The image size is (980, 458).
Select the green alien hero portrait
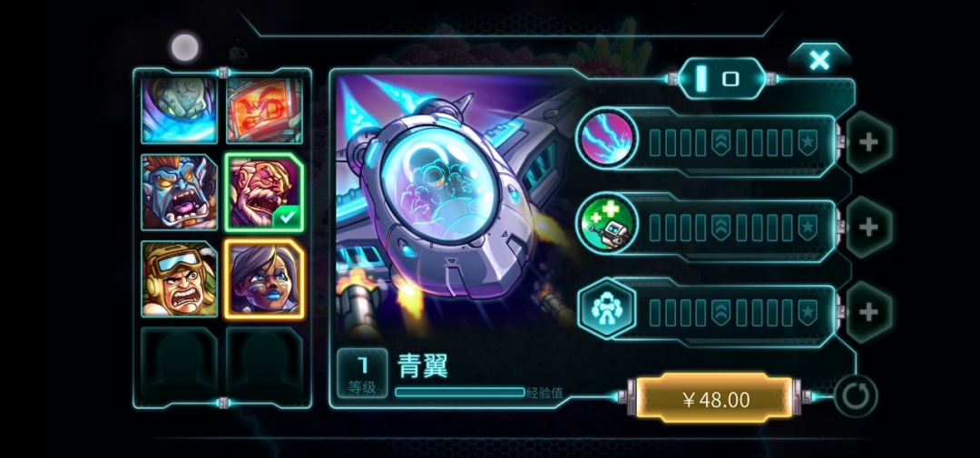tap(180, 110)
